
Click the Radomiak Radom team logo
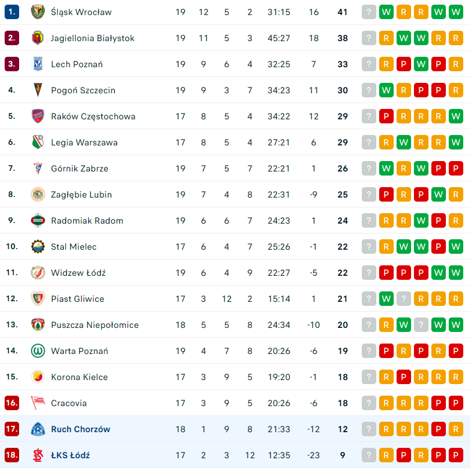(38, 220)
